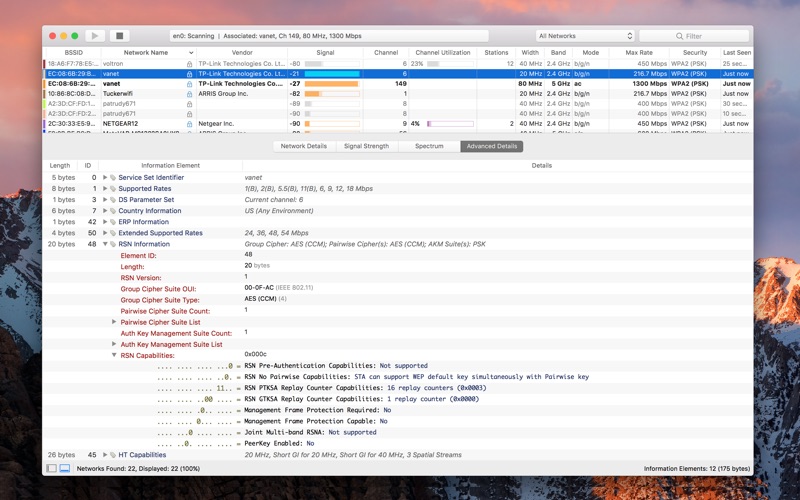Click the lock icon in Tuckerwifi row
The image size is (800, 500).
pyautogui.click(x=189, y=94)
